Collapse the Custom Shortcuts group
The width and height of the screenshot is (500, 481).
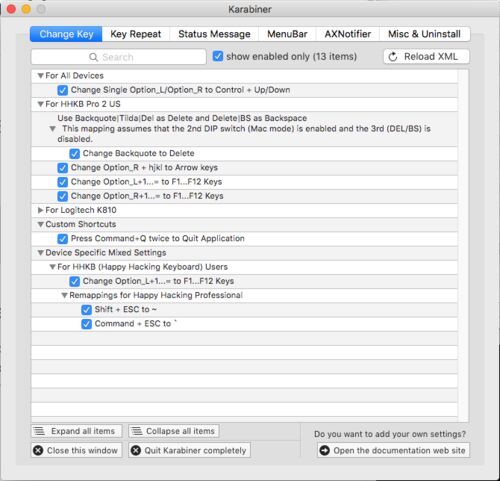point(40,224)
